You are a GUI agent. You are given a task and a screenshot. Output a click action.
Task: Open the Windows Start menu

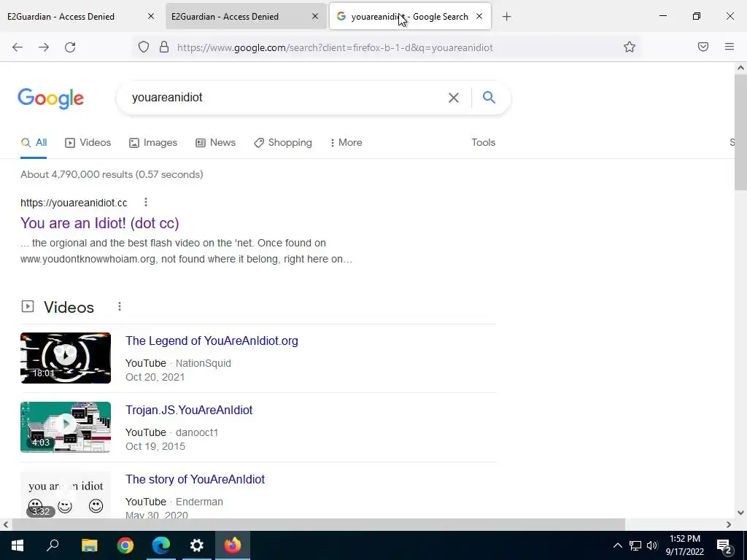[18, 545]
